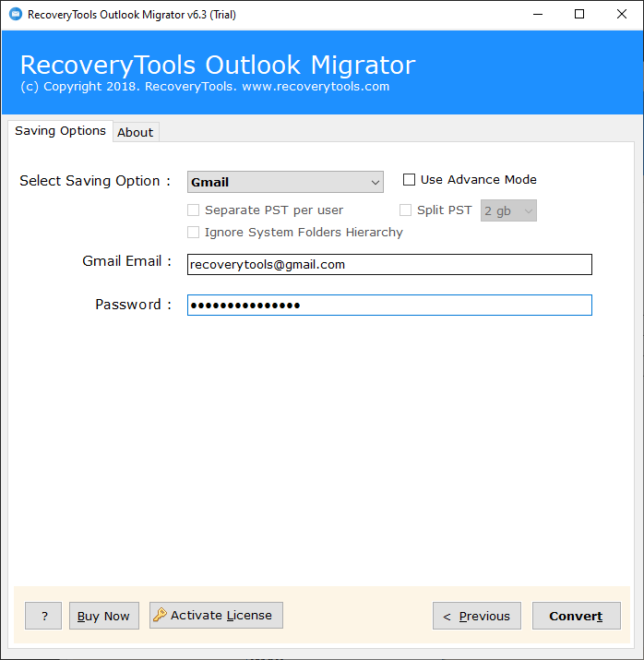Click into the Gmail Email input field

(389, 264)
